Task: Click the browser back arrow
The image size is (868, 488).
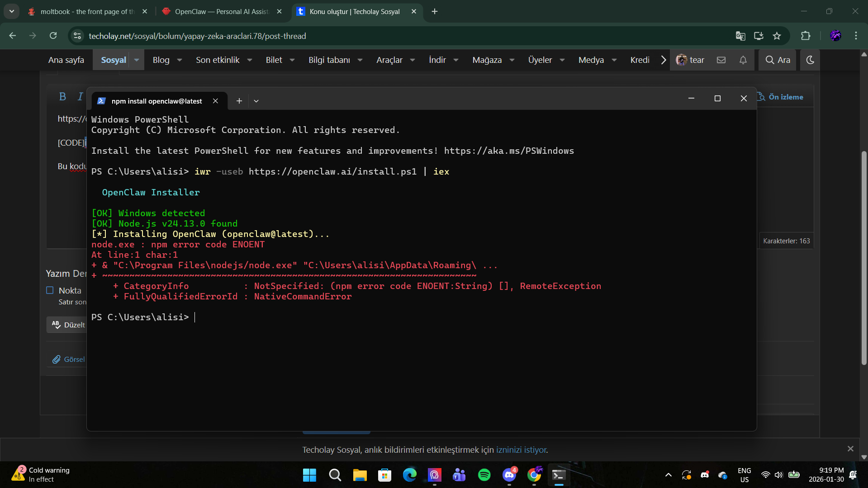Action: pyautogui.click(x=13, y=36)
